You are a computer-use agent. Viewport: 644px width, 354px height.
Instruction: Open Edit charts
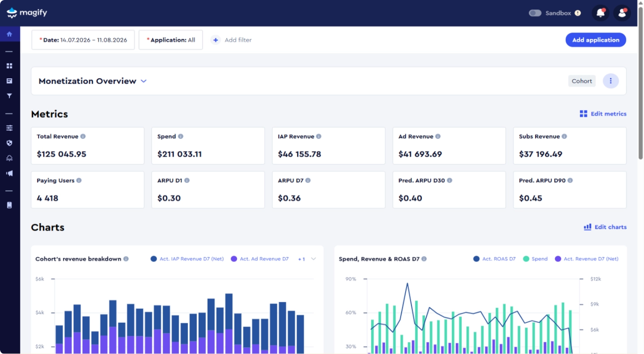[605, 227]
